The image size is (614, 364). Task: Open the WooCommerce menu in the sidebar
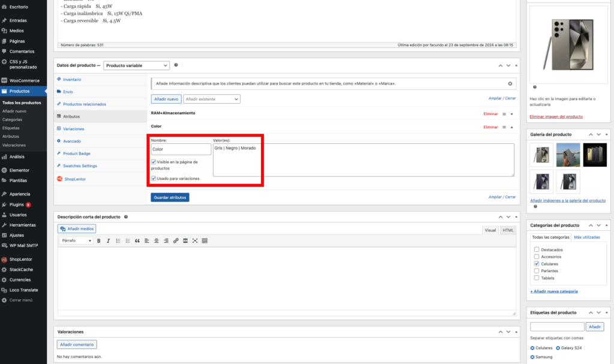tap(24, 80)
